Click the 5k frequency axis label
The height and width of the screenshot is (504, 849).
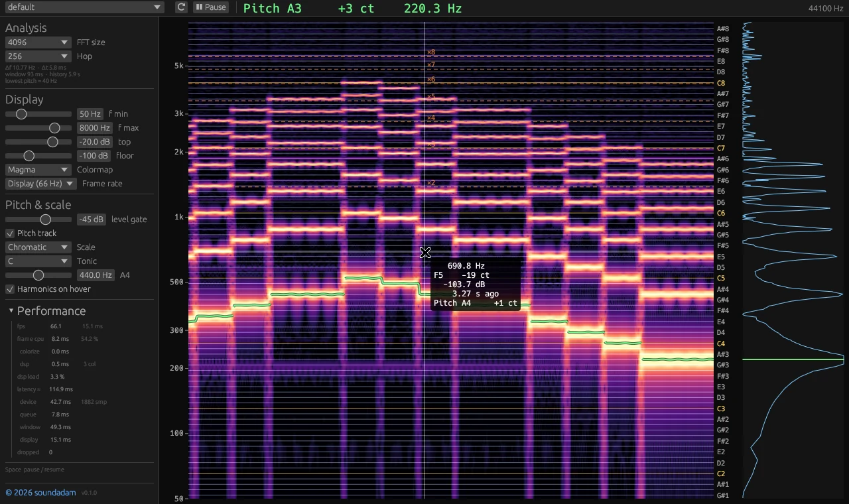[x=179, y=66]
